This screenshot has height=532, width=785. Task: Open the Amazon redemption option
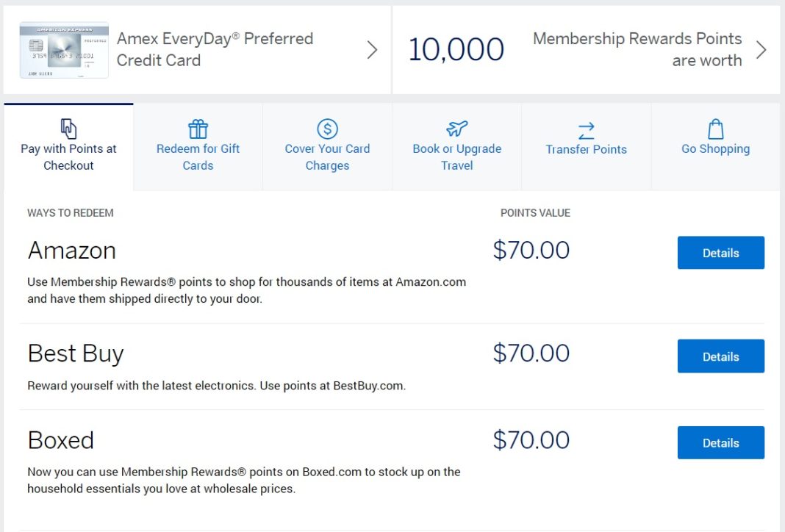click(x=71, y=251)
